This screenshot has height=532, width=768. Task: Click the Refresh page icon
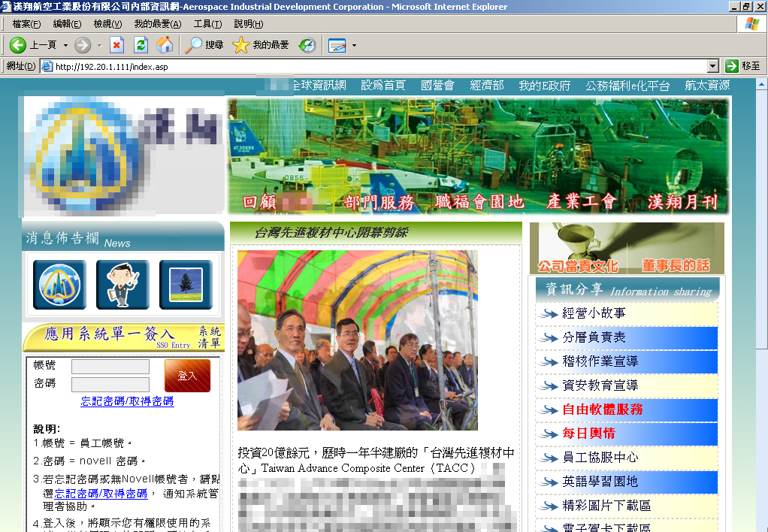pyautogui.click(x=141, y=45)
